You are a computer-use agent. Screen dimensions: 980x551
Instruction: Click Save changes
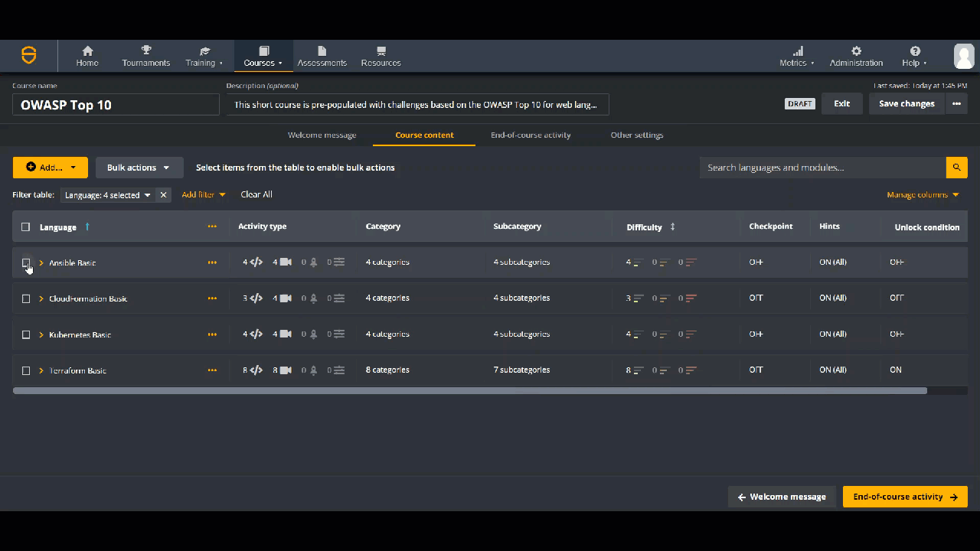906,104
